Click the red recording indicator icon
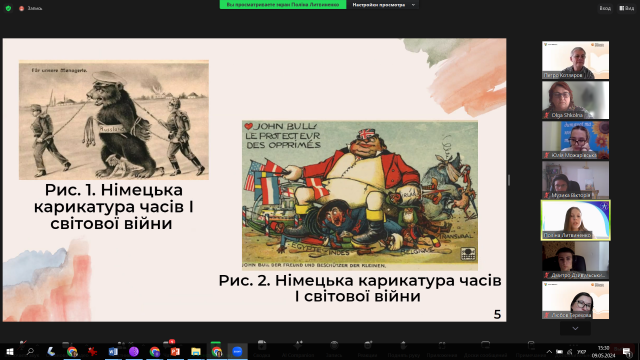 [21, 8]
